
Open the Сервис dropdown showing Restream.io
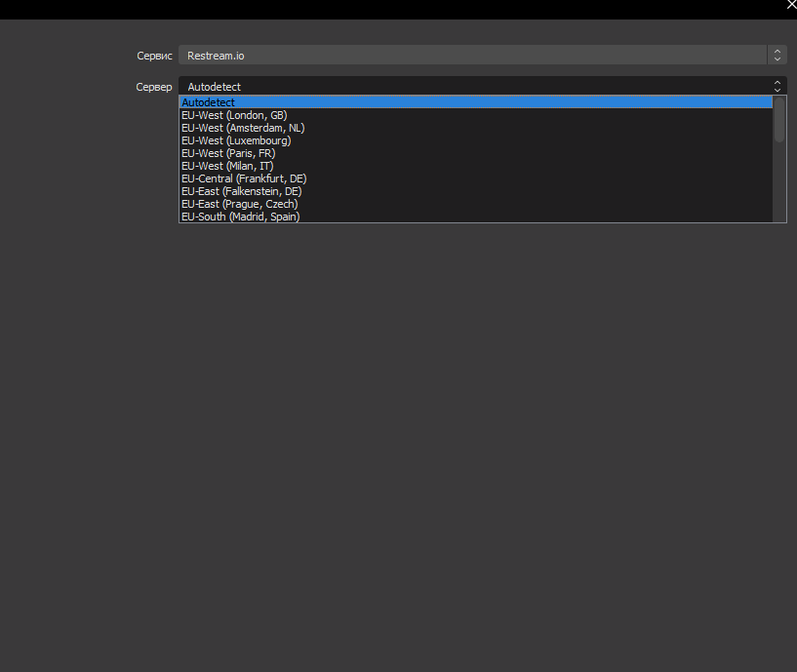pyautogui.click(x=473, y=56)
